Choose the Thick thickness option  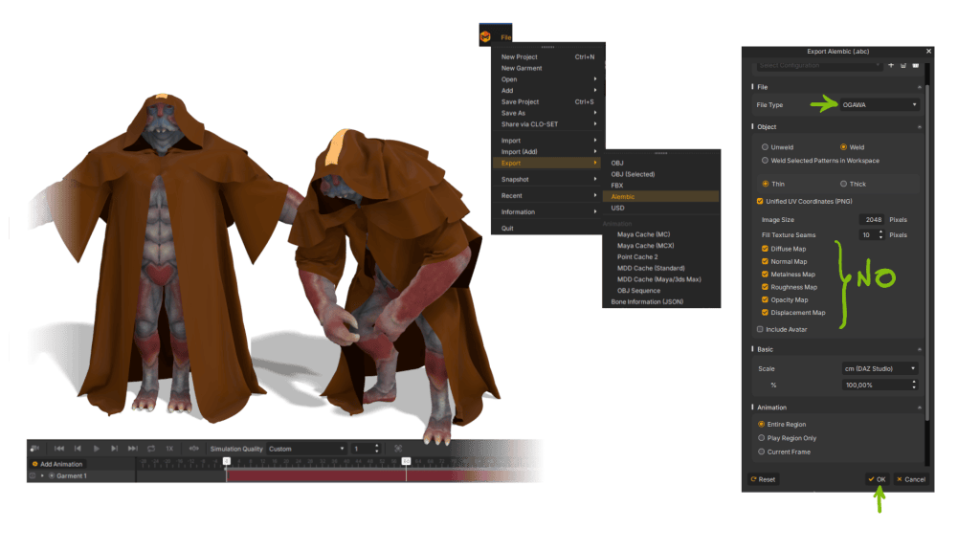coord(843,185)
